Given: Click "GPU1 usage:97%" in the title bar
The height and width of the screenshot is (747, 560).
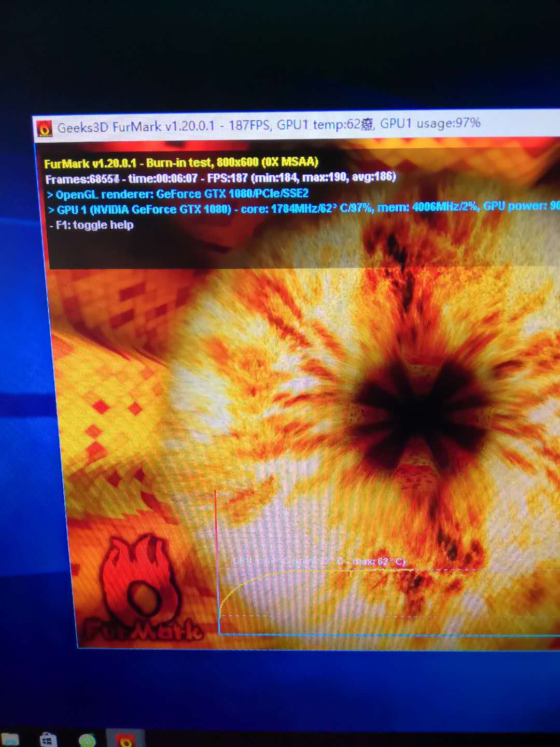Looking at the screenshot, I should [430, 123].
